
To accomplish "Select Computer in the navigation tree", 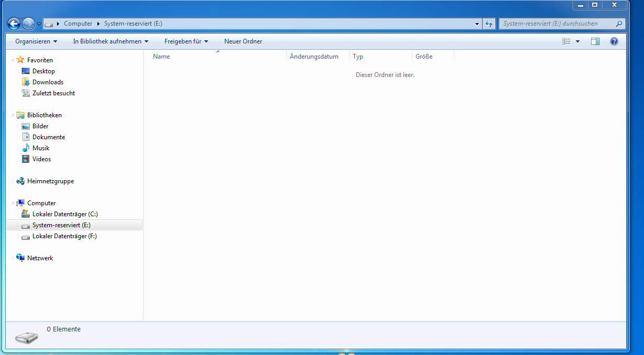I will click(x=41, y=203).
